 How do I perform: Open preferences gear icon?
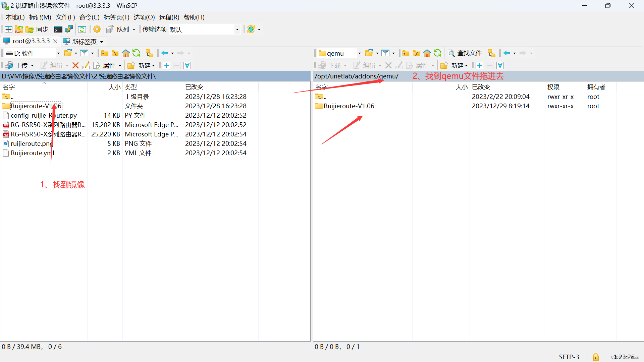[97, 29]
